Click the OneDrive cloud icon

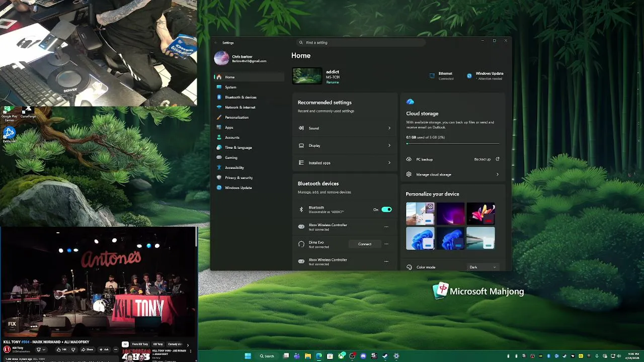tap(410, 102)
